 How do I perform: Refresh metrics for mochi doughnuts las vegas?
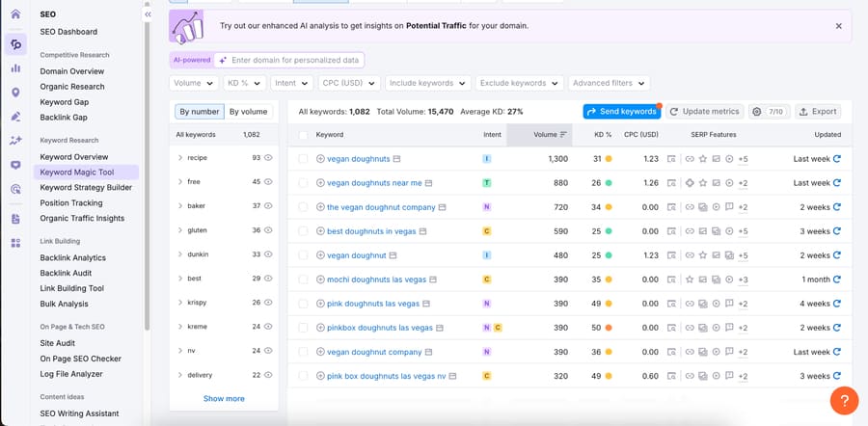837,280
